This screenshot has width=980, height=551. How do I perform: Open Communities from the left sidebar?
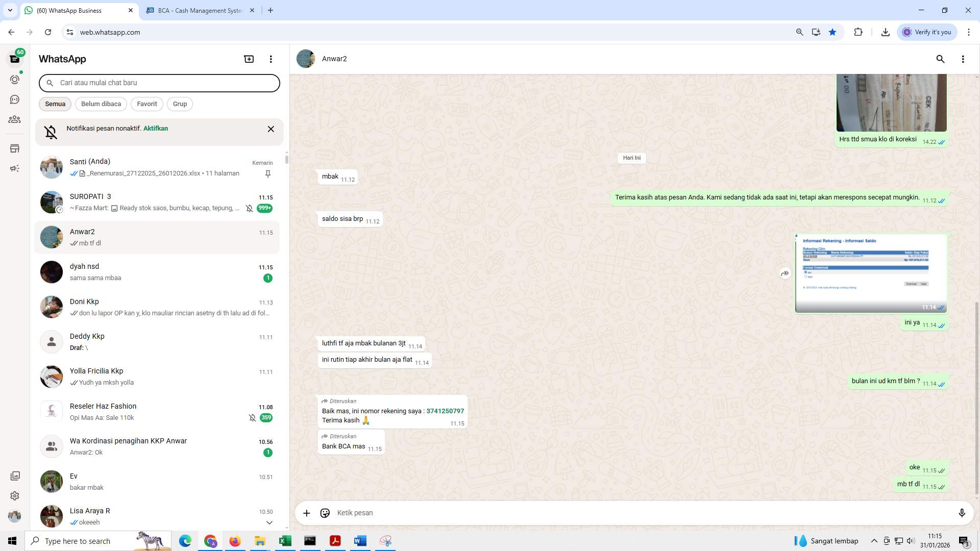click(x=15, y=119)
